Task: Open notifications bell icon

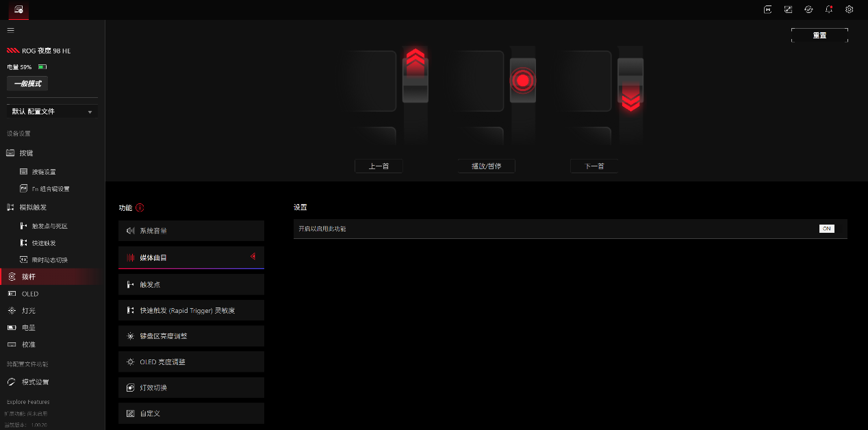Action: point(829,10)
